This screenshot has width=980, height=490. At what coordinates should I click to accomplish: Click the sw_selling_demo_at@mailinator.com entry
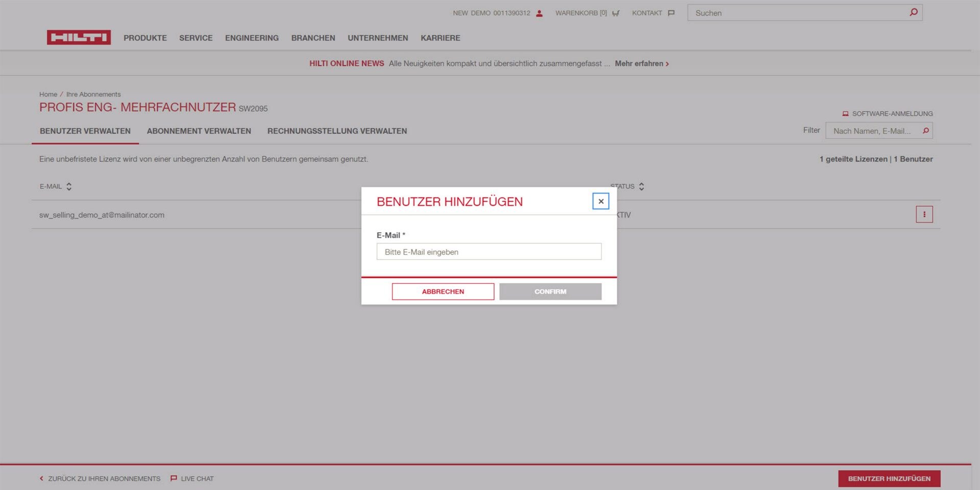pyautogui.click(x=102, y=215)
